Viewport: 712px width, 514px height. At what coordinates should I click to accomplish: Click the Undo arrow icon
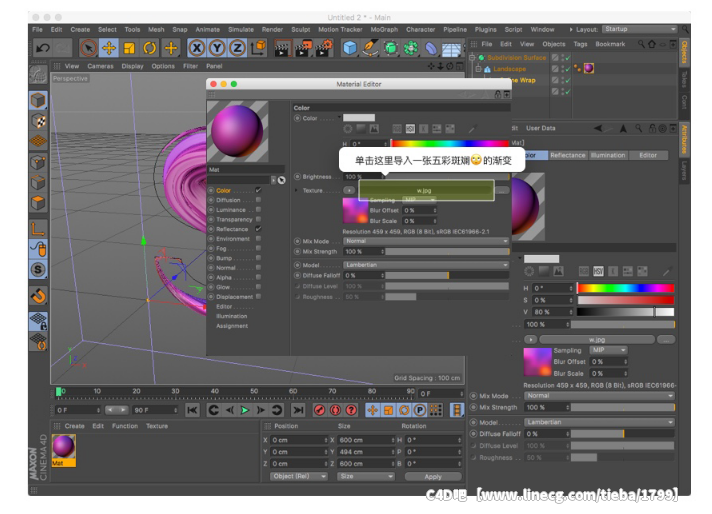[43, 48]
